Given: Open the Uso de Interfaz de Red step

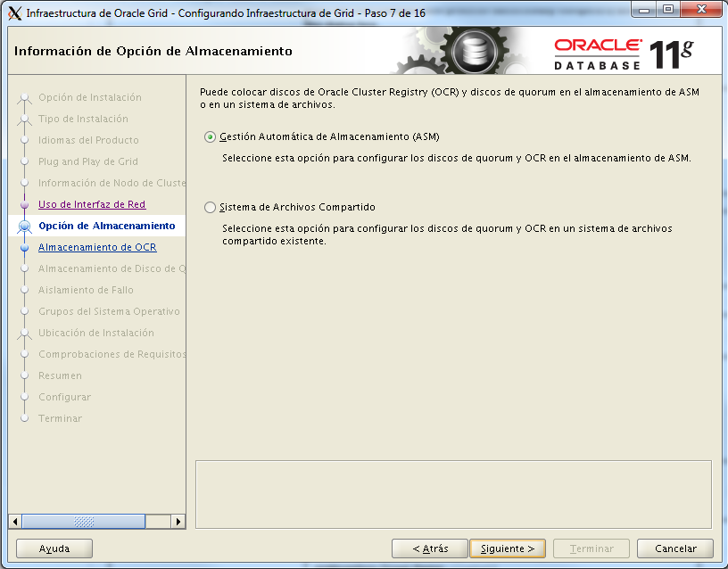Looking at the screenshot, I should pyautogui.click(x=92, y=204).
